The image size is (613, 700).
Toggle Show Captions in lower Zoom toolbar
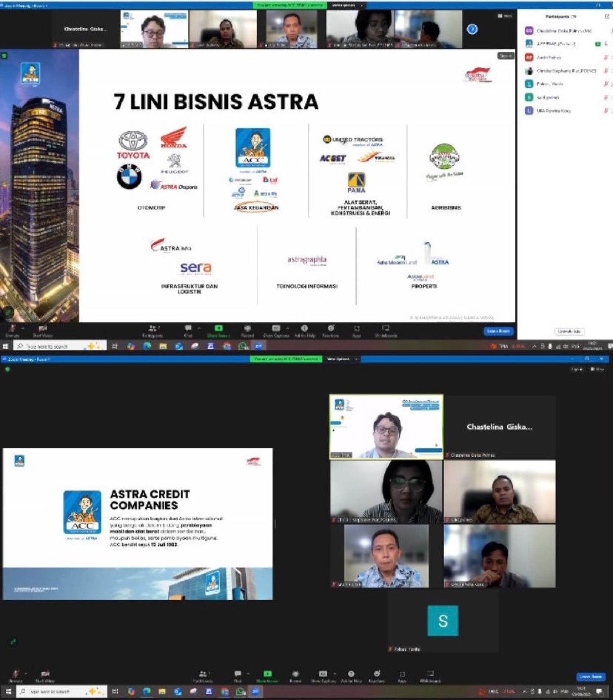(x=323, y=676)
